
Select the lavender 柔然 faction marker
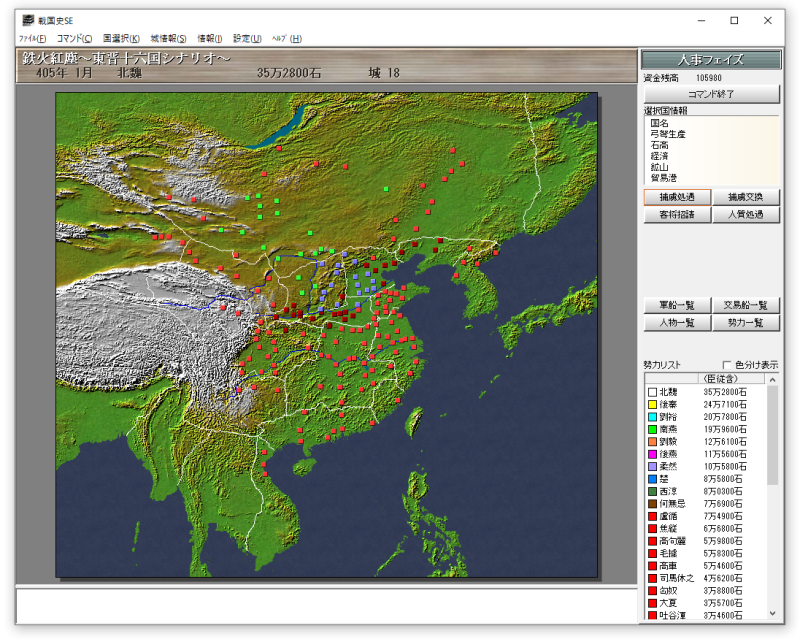click(x=652, y=466)
